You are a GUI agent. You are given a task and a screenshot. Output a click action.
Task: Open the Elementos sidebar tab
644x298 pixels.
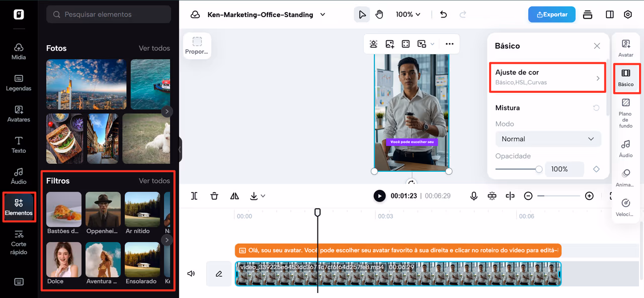click(19, 207)
